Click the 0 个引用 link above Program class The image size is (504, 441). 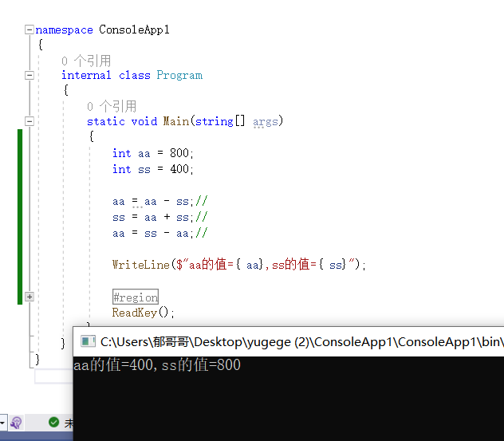(86, 61)
